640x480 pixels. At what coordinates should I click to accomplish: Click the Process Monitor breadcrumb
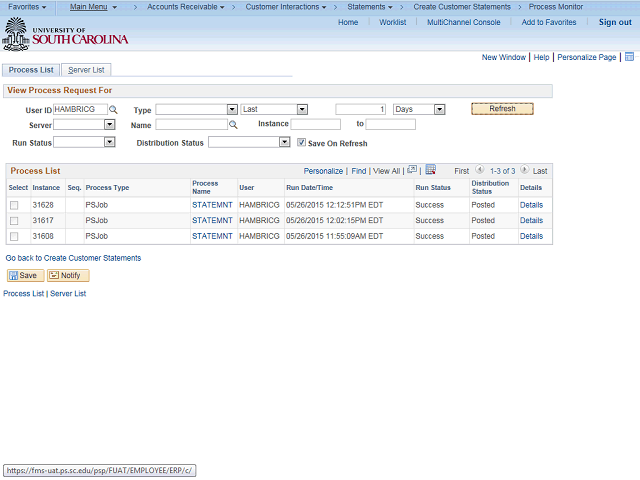click(556, 7)
